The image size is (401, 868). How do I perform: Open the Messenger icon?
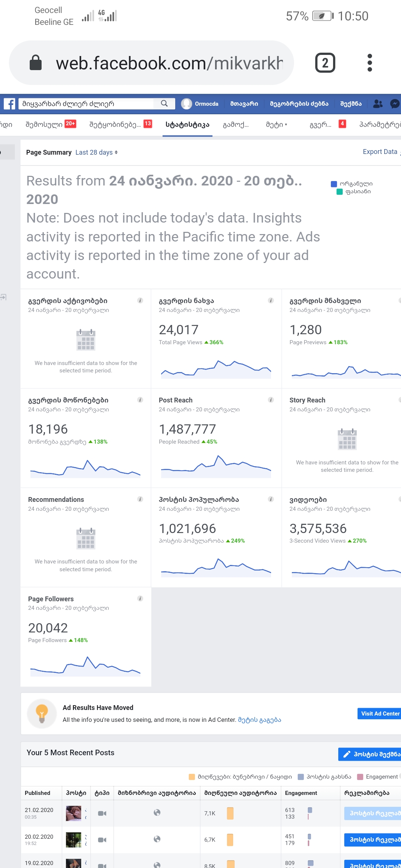pyautogui.click(x=395, y=104)
